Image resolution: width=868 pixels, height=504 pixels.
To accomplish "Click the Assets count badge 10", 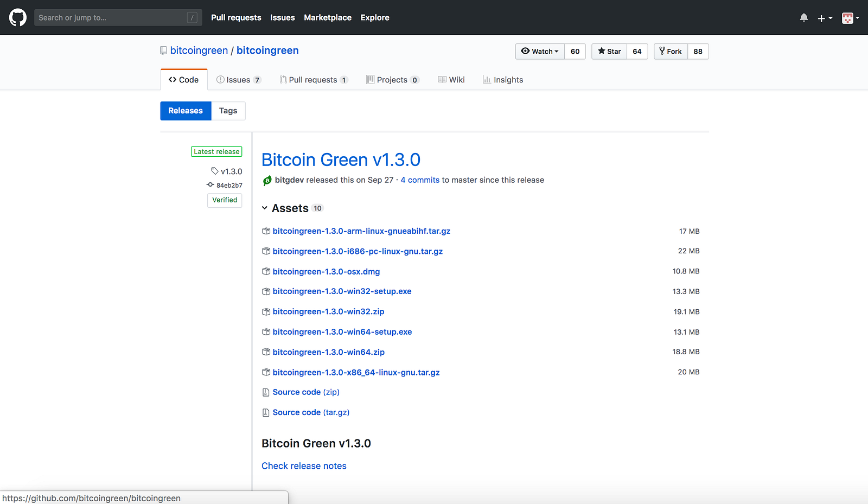I will pos(317,208).
